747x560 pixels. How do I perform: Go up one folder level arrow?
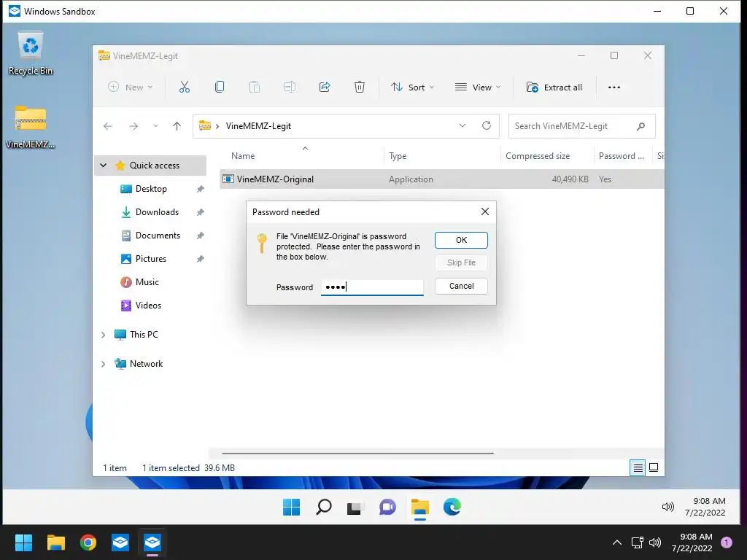pos(177,126)
